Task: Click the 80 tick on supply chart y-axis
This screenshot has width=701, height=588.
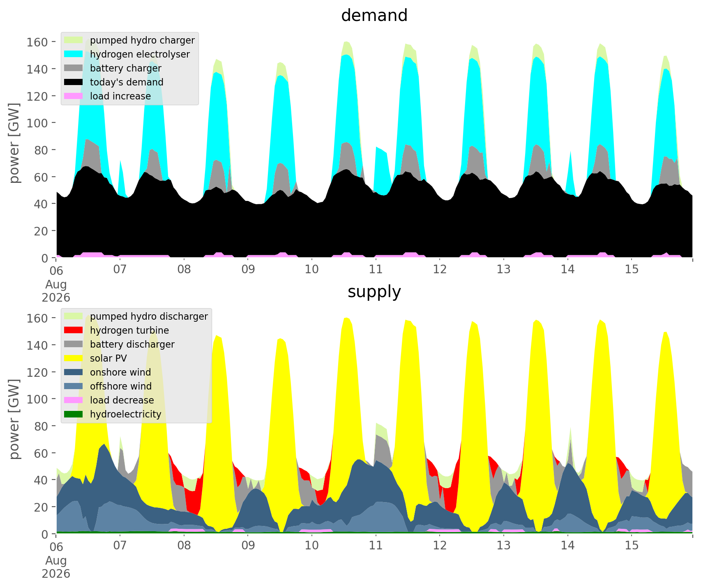Action: 41,426
